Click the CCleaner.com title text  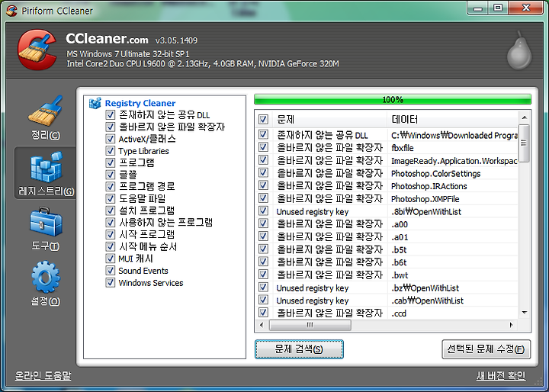pos(107,39)
